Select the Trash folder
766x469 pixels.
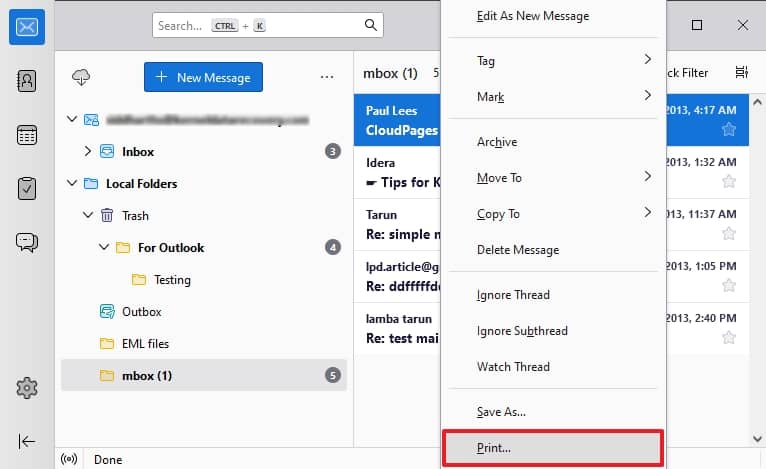pos(204,215)
